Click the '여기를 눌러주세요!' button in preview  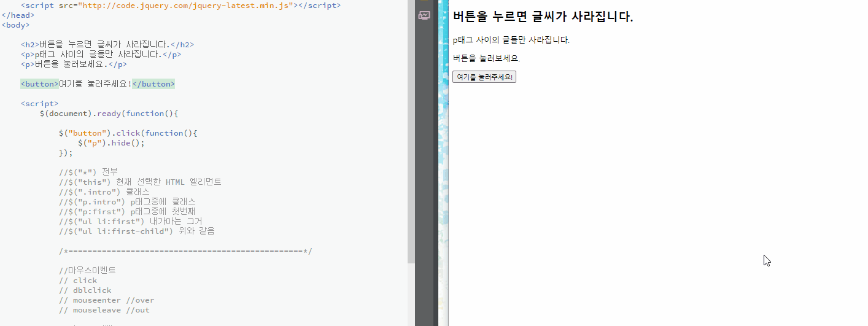(x=484, y=77)
